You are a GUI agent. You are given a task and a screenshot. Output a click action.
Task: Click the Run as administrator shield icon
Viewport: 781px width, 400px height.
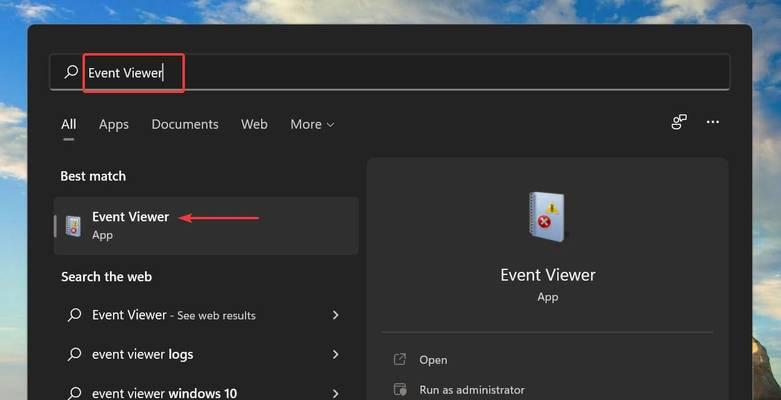point(400,390)
